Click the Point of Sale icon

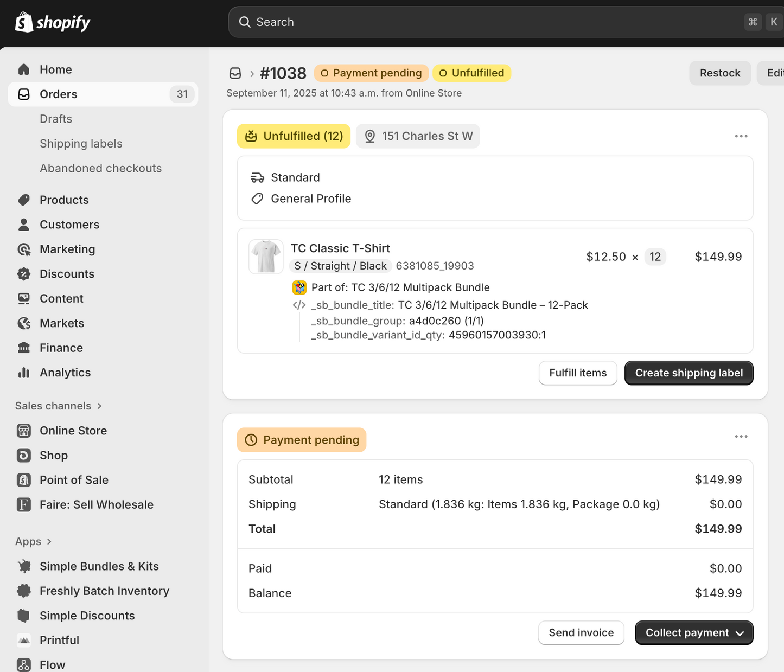(24, 480)
